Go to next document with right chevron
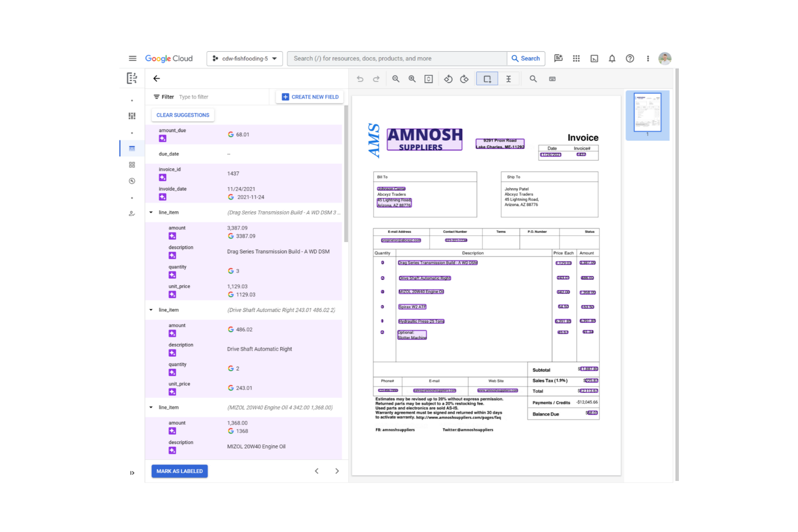The image size is (798, 532). tap(337, 471)
